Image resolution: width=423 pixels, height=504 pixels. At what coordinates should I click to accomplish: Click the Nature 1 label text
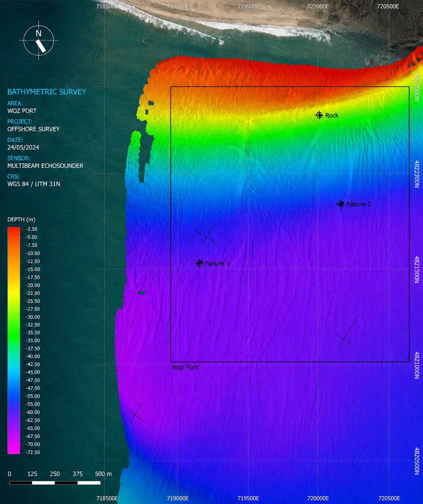tap(217, 263)
